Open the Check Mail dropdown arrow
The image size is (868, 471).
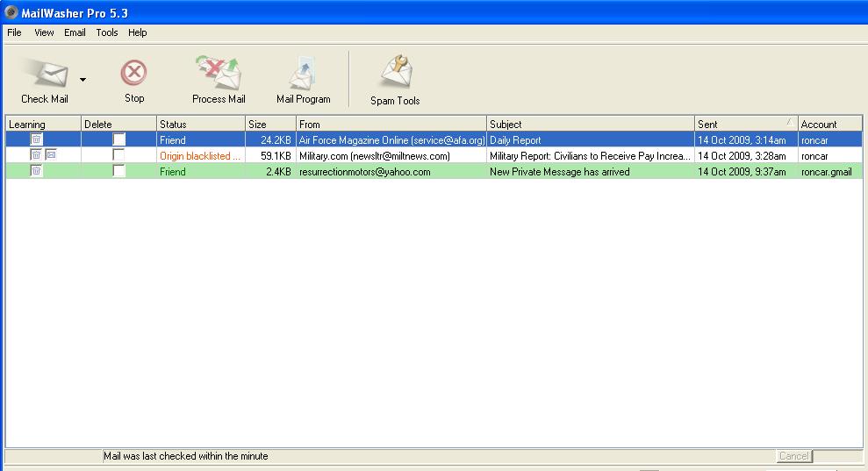click(82, 80)
